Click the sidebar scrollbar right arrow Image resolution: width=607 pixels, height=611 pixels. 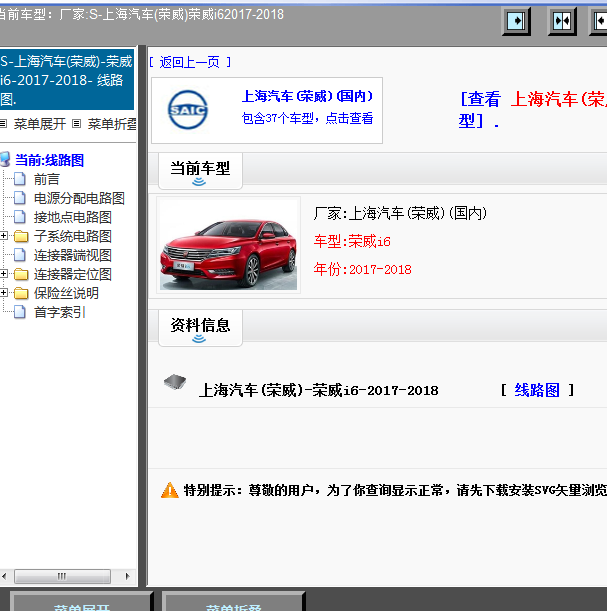(x=127, y=576)
